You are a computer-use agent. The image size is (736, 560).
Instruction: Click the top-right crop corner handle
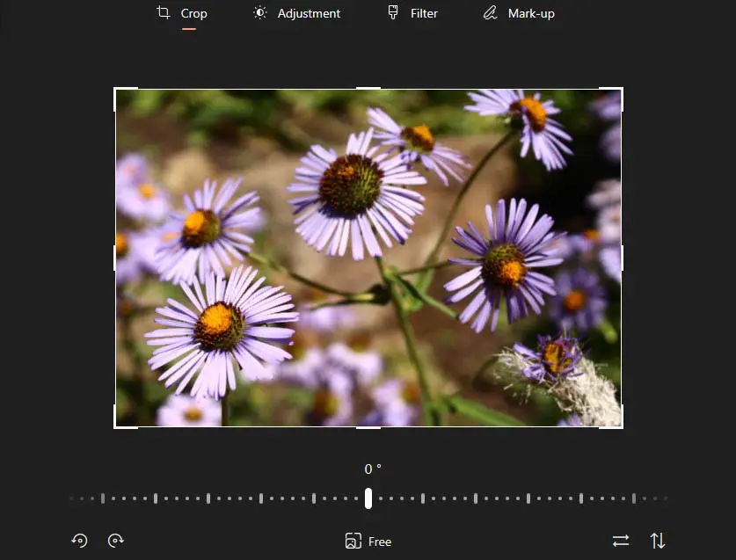[621, 90]
